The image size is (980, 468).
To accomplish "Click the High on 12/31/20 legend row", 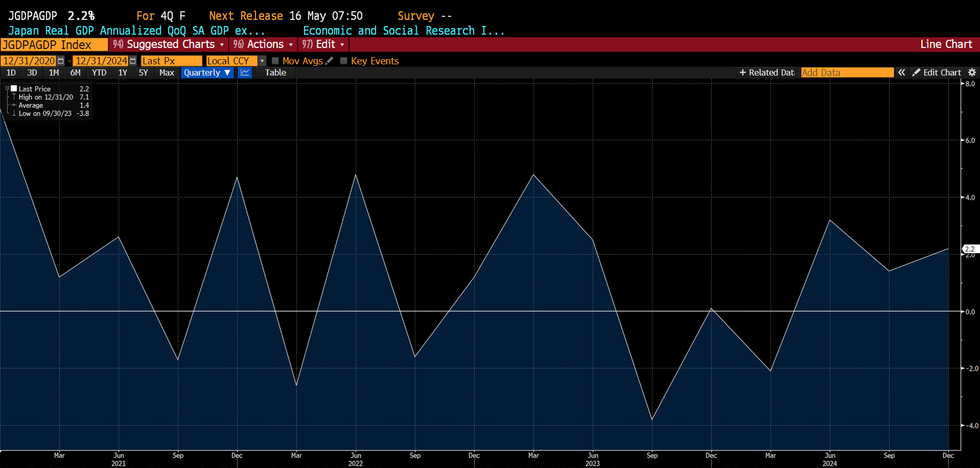I will coord(53,97).
